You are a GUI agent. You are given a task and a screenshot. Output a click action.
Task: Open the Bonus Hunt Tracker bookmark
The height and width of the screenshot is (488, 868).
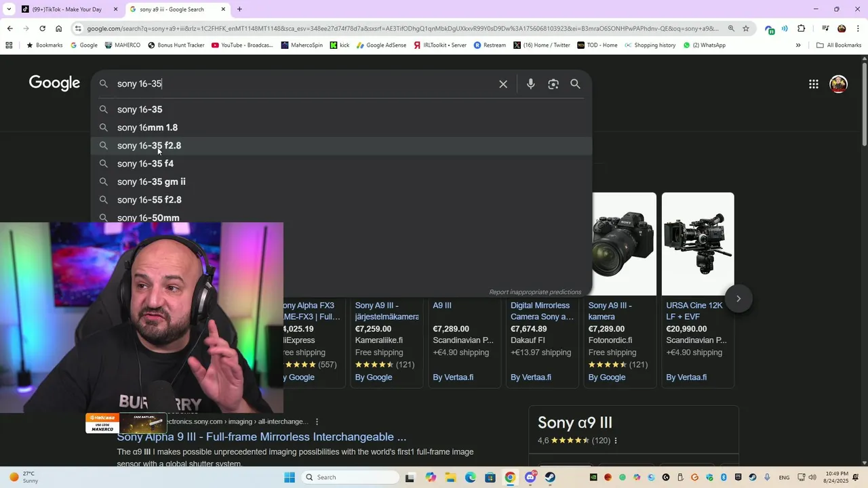[x=176, y=45]
